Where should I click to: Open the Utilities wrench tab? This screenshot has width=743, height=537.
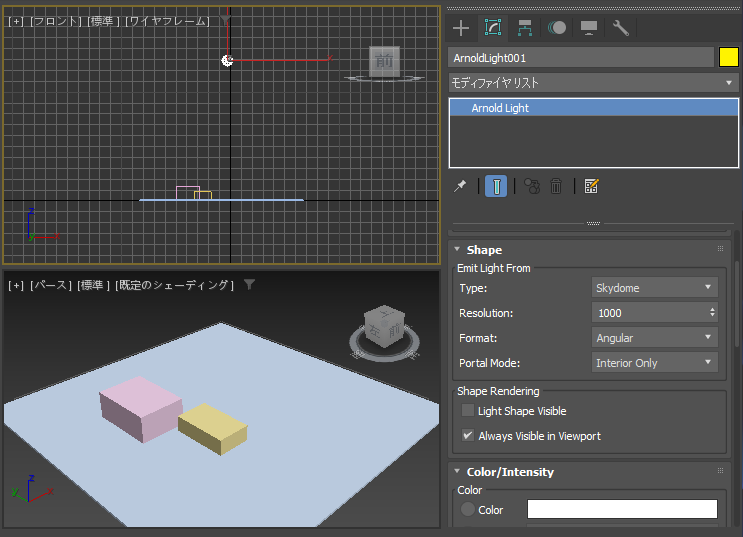tap(621, 28)
